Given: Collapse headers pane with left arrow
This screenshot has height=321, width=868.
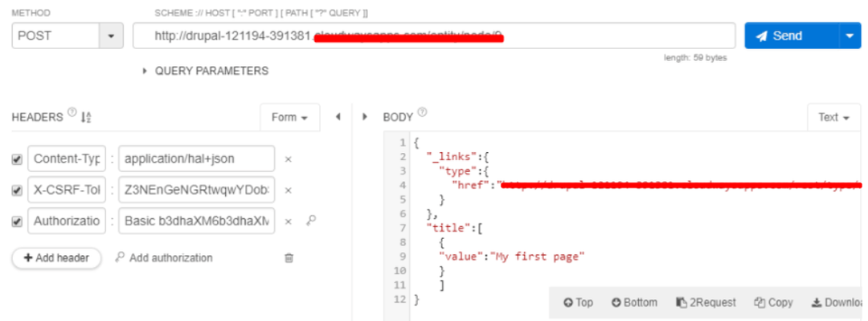Looking at the screenshot, I should (x=338, y=117).
